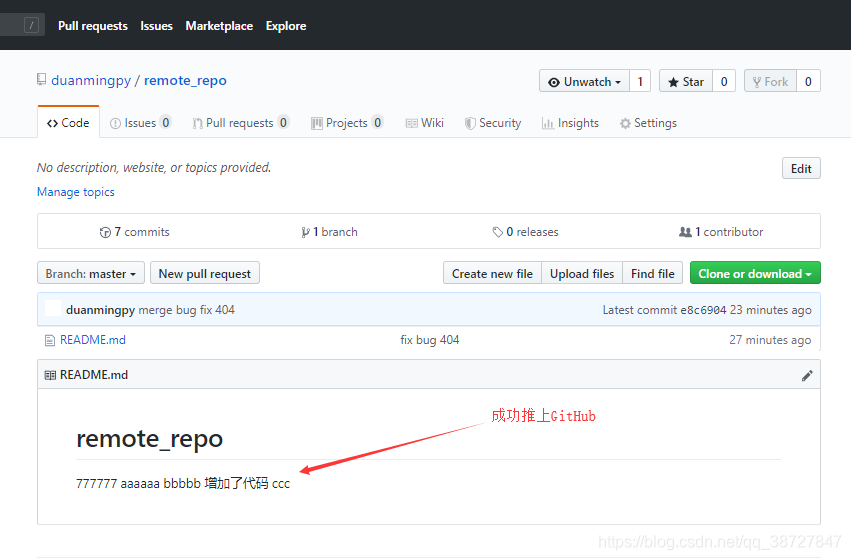
Task: View the 1 branch link
Action: pos(329,232)
